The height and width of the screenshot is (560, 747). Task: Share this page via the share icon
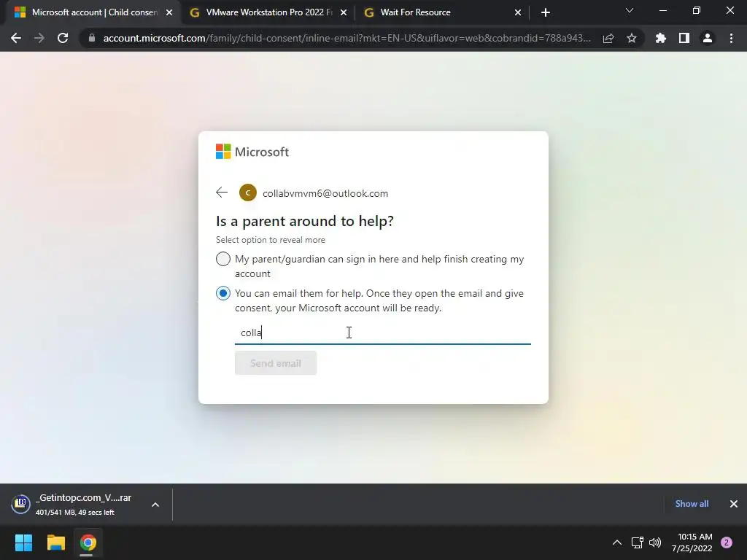[608, 38]
